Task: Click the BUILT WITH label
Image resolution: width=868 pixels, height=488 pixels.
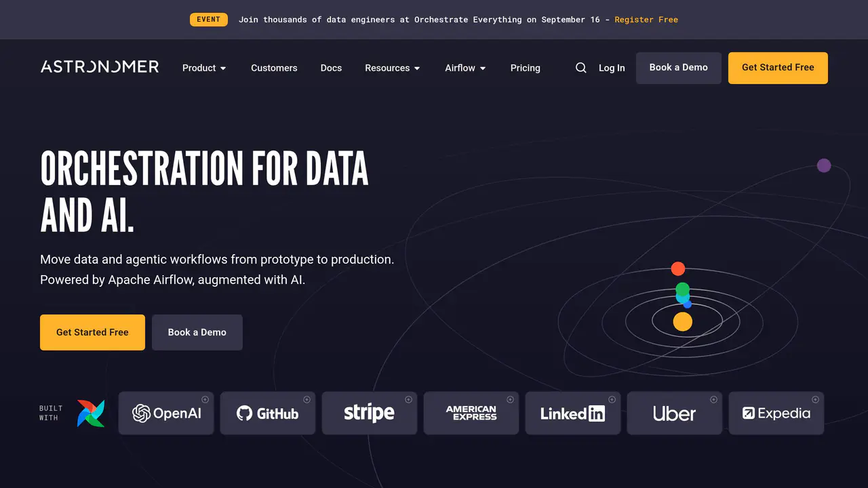Action: click(51, 413)
